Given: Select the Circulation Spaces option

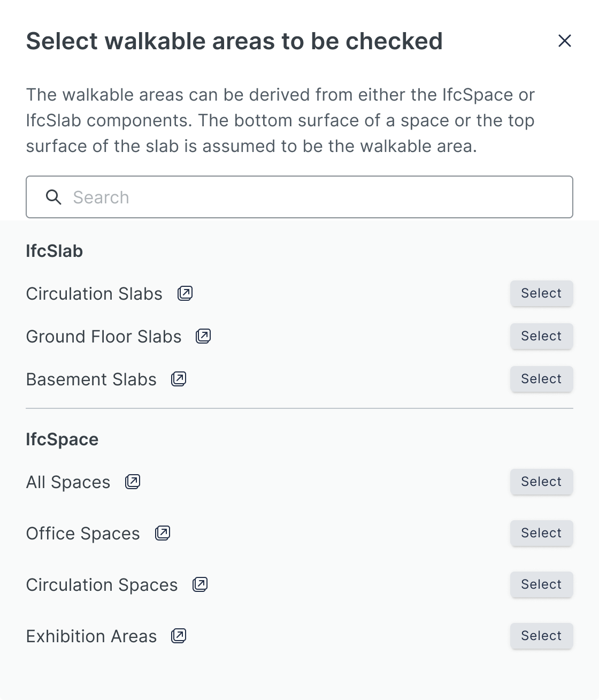Looking at the screenshot, I should pos(541,584).
